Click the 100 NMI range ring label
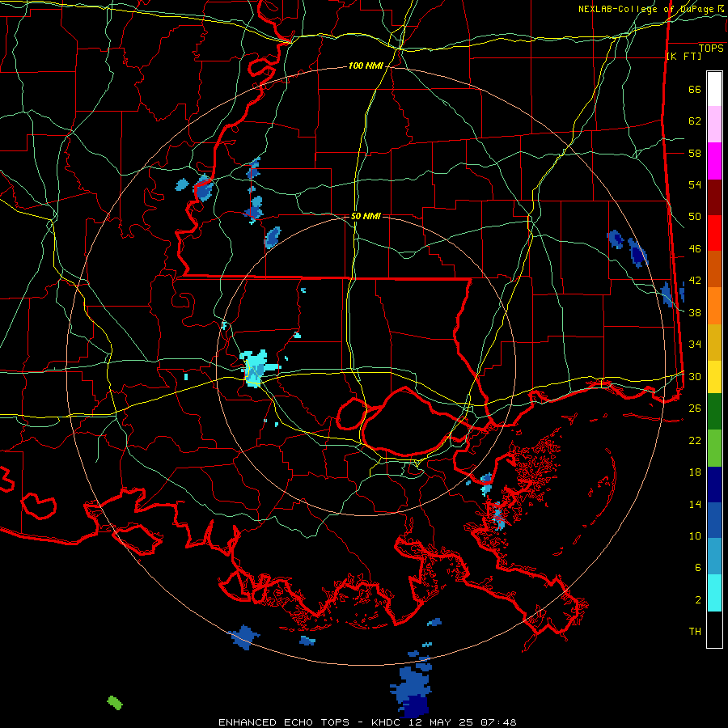The image size is (728, 728). tap(366, 66)
